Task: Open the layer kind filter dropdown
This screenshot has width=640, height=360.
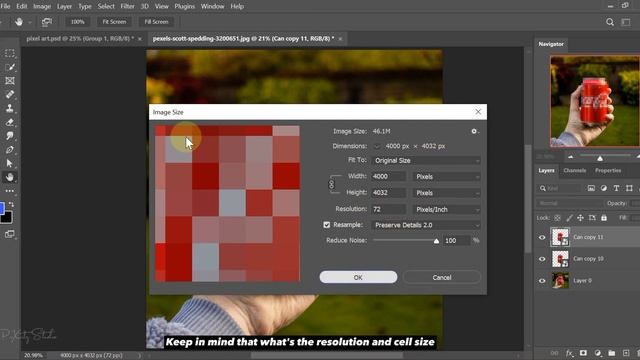Action: coord(559,188)
